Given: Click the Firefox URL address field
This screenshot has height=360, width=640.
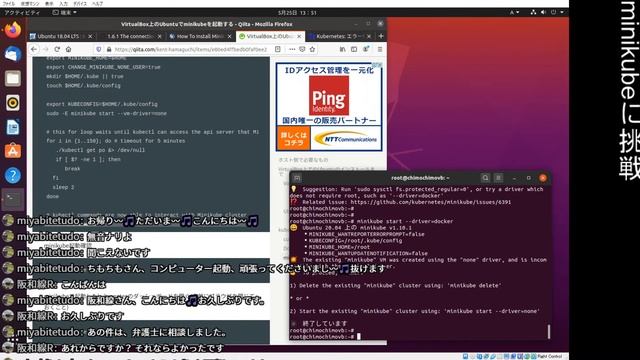Looking at the screenshot, I should (190, 49).
